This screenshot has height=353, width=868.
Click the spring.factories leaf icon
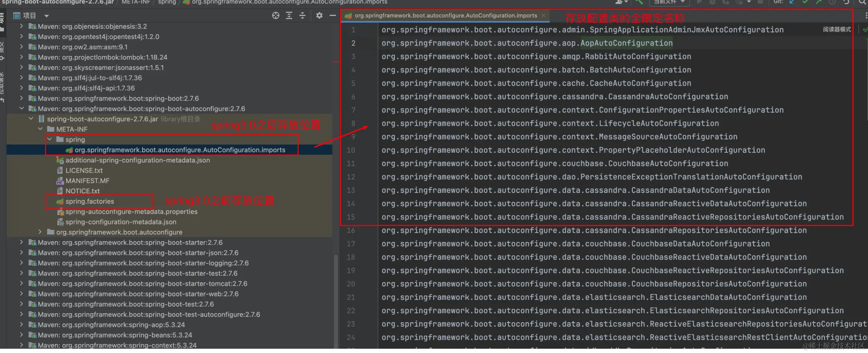click(60, 201)
